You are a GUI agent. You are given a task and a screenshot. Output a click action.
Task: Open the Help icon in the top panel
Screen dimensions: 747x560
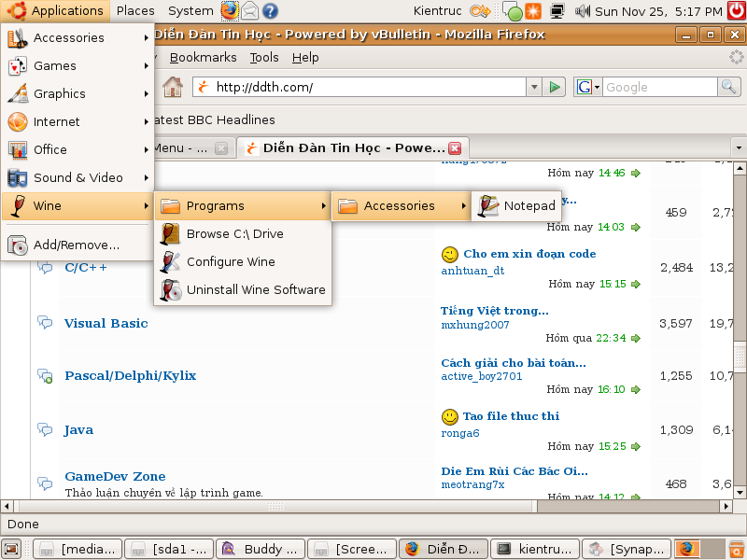pos(270,11)
